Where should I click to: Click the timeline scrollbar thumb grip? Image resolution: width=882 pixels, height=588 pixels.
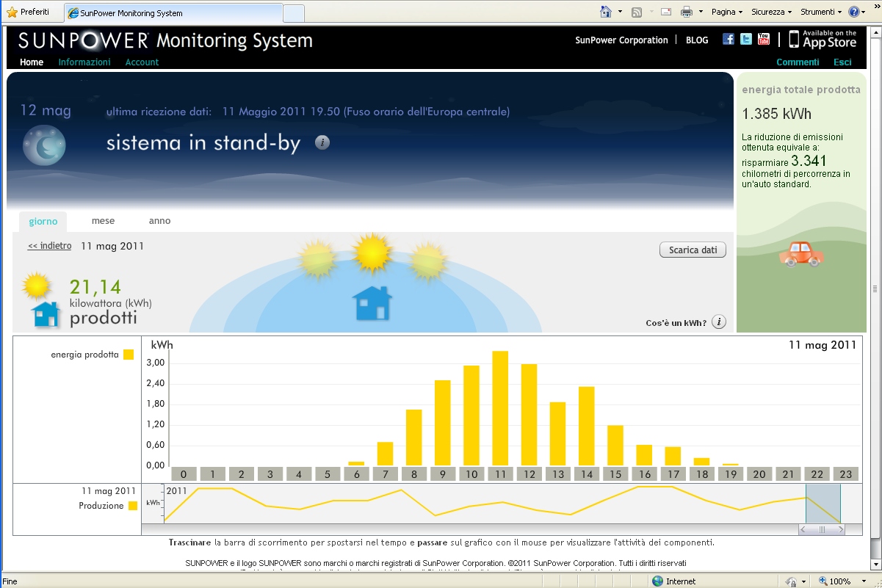[823, 529]
